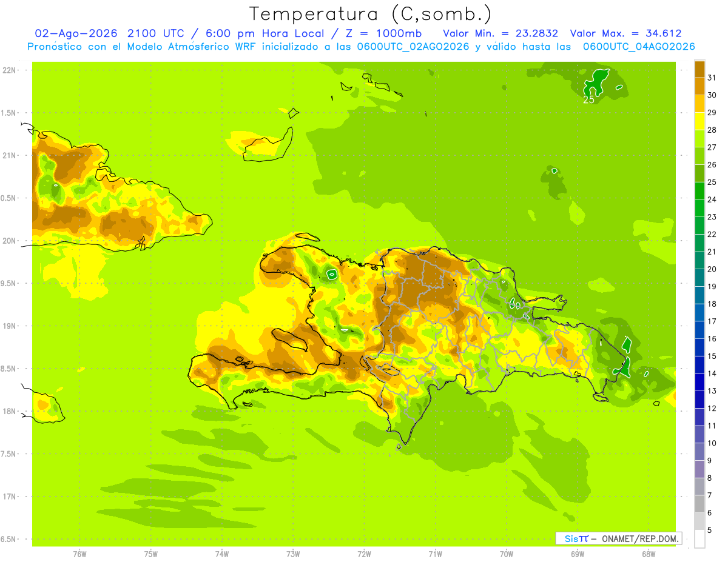This screenshot has width=728, height=562.
Task: Click the title "Temperatura (C,somb.)"
Action: [x=371, y=14]
